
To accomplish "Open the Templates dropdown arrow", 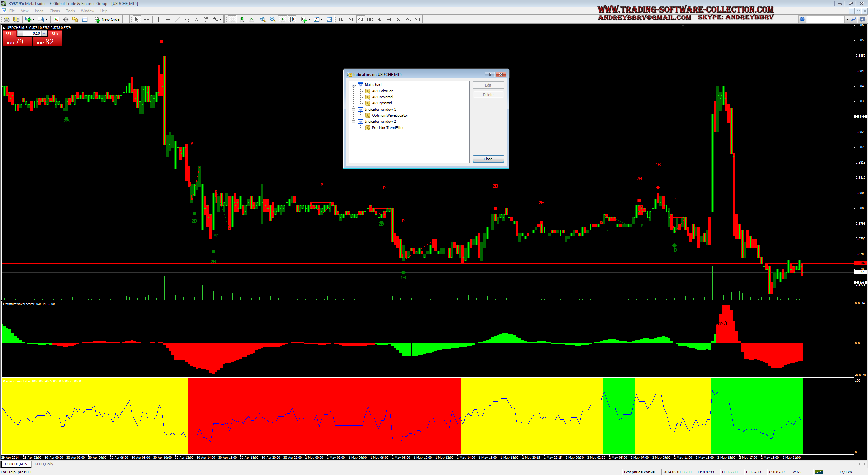I will [321, 19].
